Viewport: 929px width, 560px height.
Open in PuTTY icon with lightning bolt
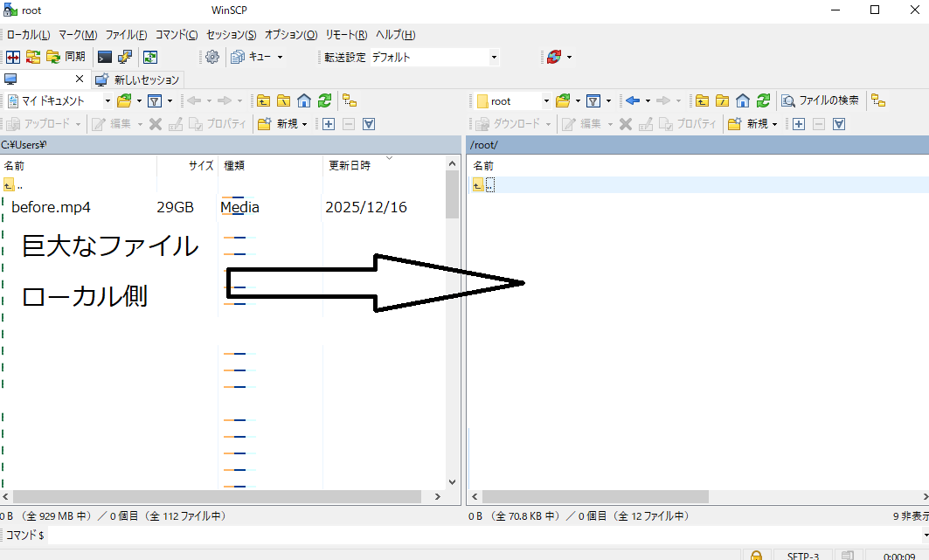click(124, 57)
